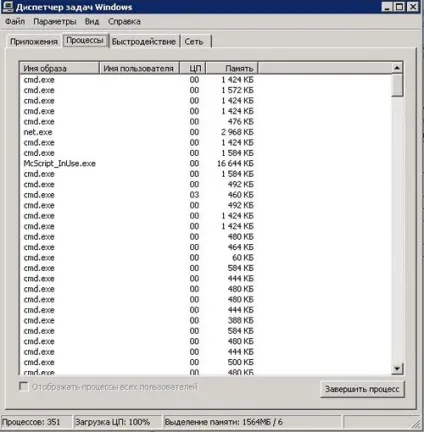Click the Процессов: 351 status bar entry
424x432 pixels.
(x=36, y=422)
